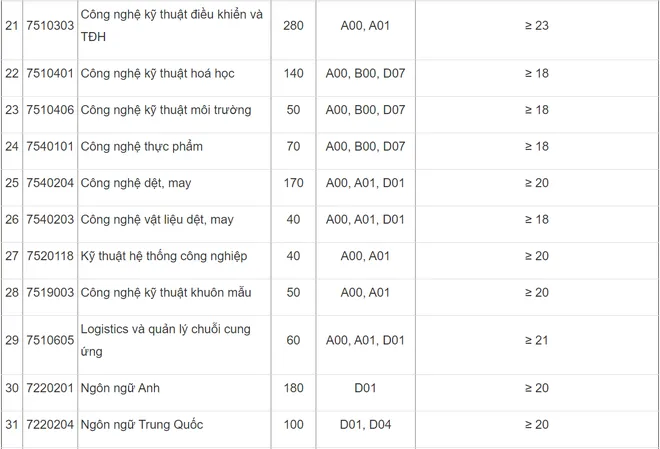Click code 7220204 in row 31

click(50, 425)
